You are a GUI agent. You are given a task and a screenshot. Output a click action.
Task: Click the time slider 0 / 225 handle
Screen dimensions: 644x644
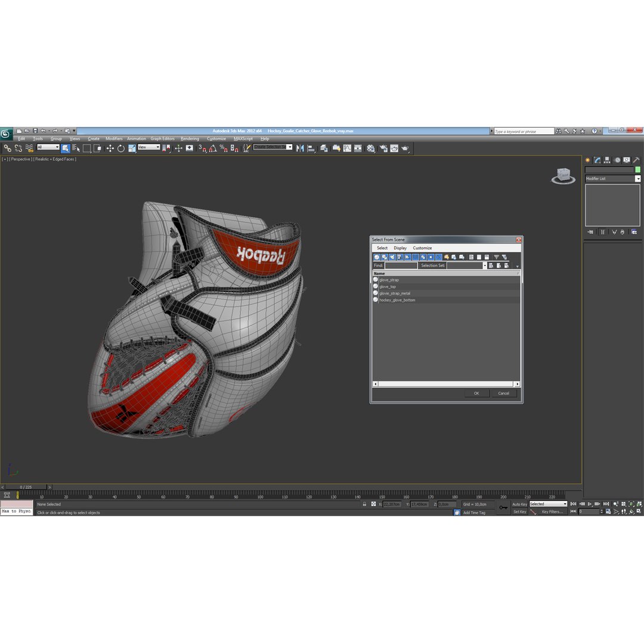26,487
